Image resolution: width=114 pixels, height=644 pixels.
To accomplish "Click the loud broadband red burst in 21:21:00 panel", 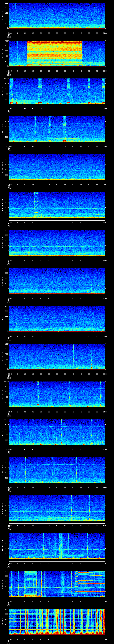I will 55,53.
